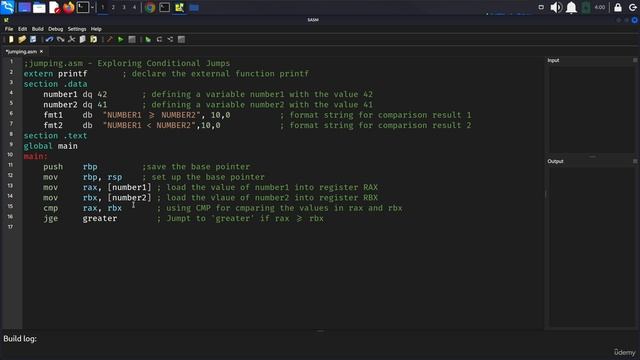Switch to workspace 1
Image resolution: width=640 pixels, height=360 pixels.
(102, 7)
